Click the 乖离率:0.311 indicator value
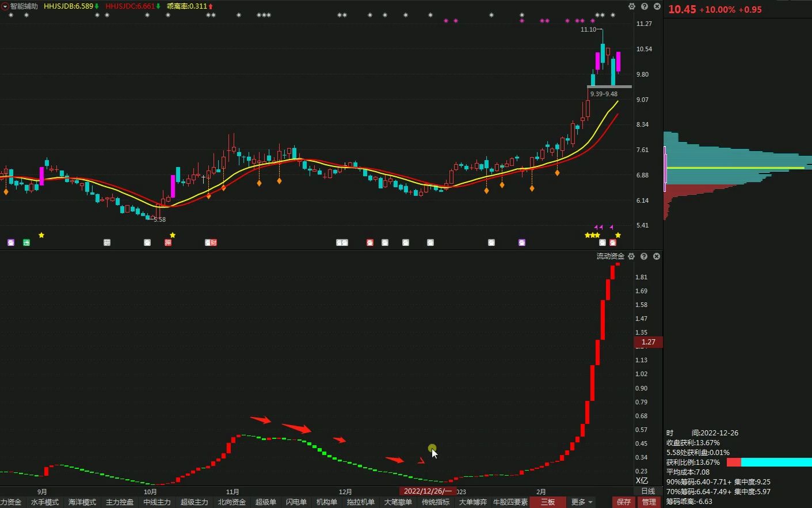This screenshot has width=812, height=508. 186,6
